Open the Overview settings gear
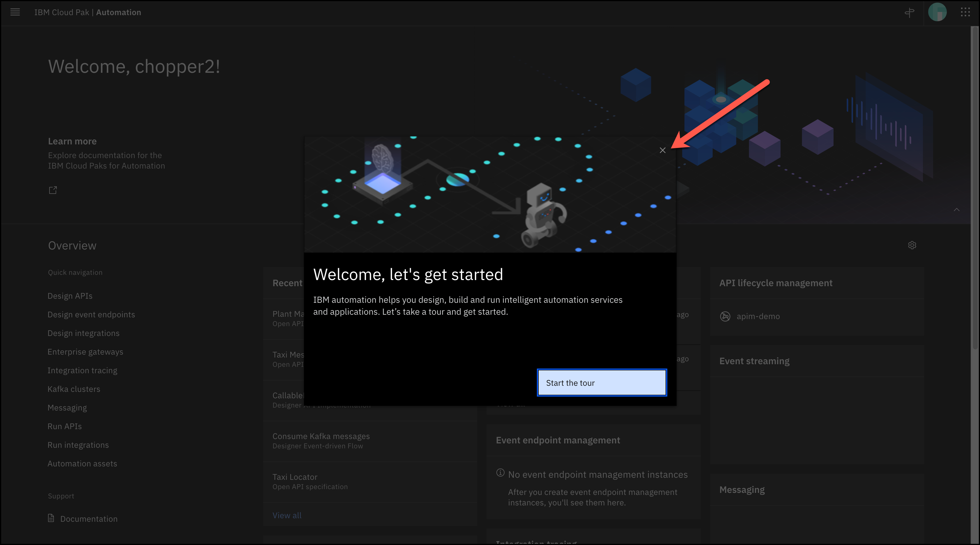980x545 pixels. pos(912,245)
